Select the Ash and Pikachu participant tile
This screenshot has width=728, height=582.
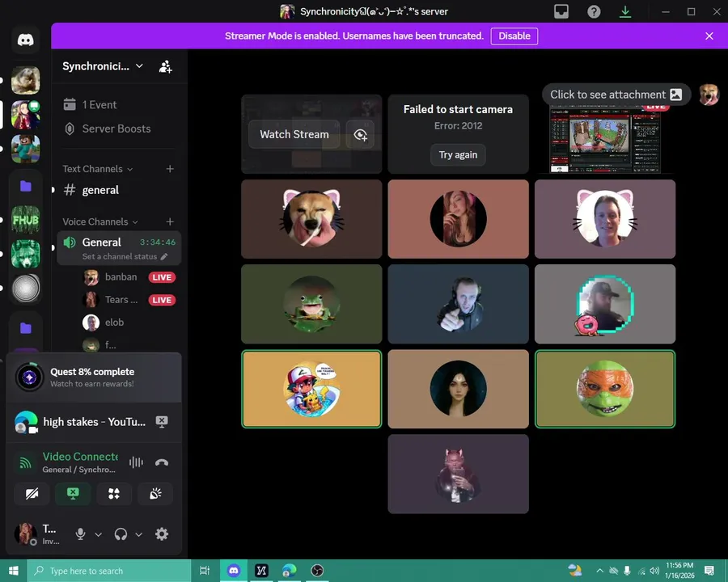pyautogui.click(x=311, y=389)
